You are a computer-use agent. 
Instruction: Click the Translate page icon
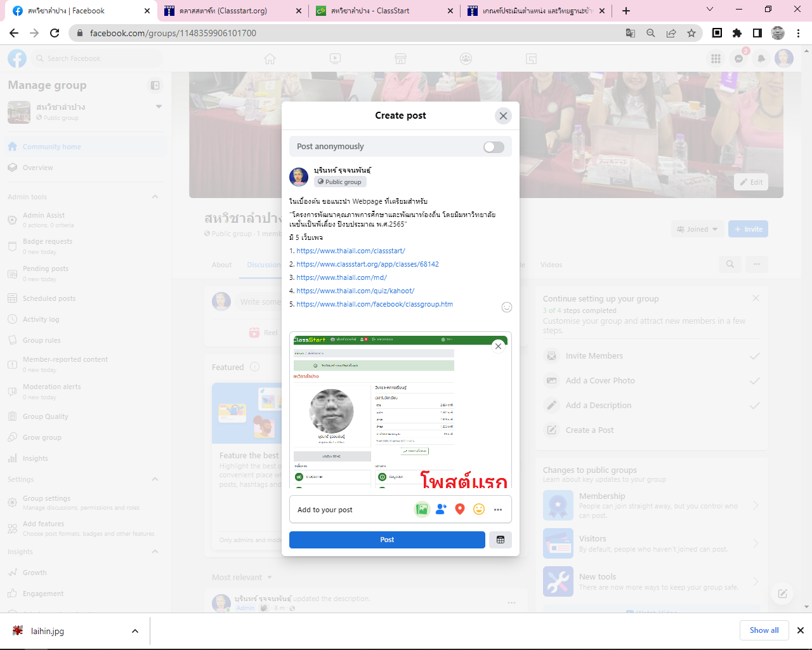tap(631, 33)
